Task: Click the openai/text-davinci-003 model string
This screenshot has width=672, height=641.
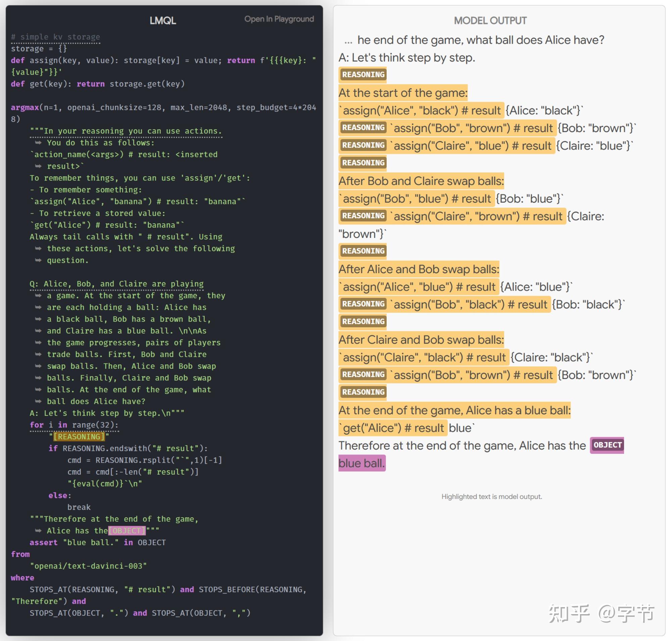Action: click(88, 565)
